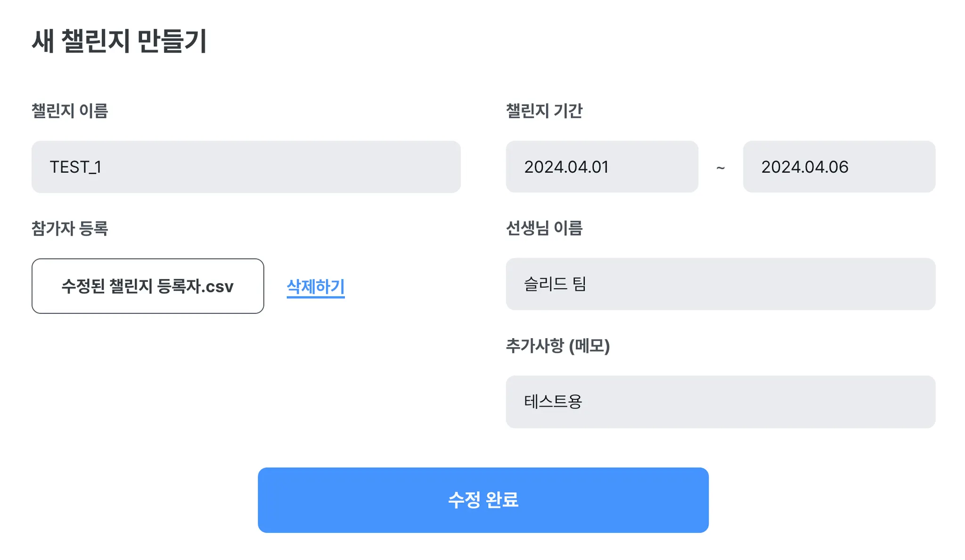
Task: Click the empty right side of the challenge name field
Action: point(377,167)
